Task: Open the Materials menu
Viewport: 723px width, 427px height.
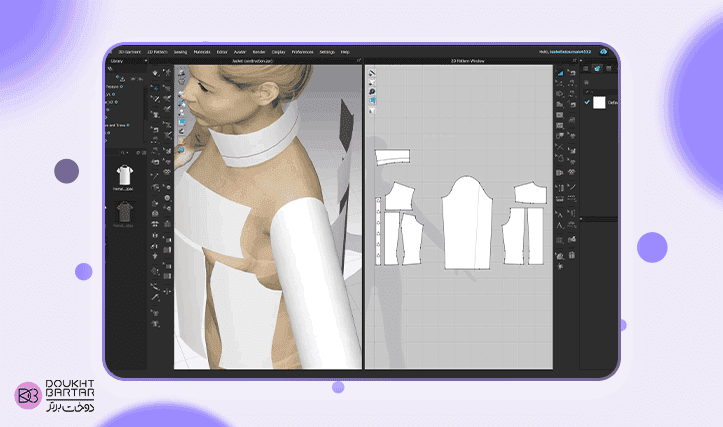Action: (x=202, y=52)
